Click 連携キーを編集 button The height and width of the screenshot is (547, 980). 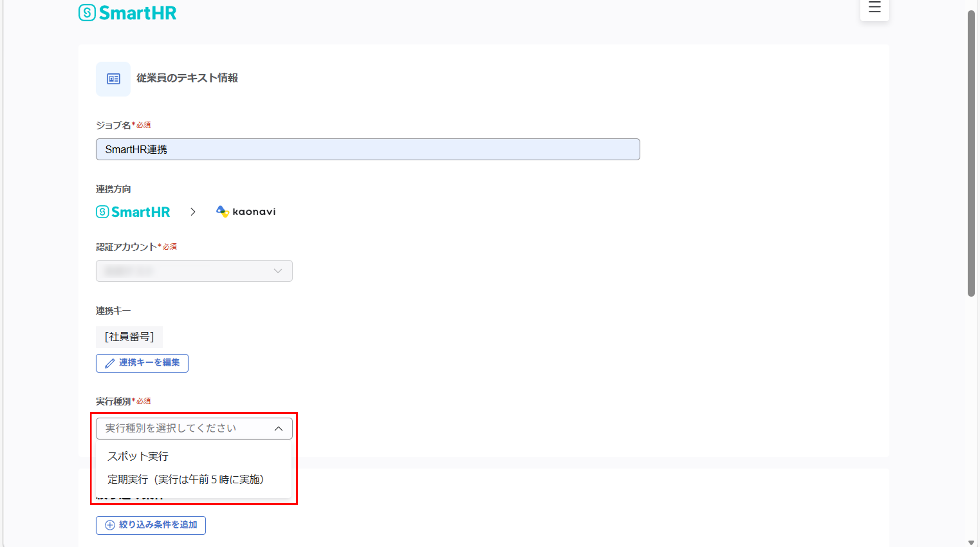(142, 363)
